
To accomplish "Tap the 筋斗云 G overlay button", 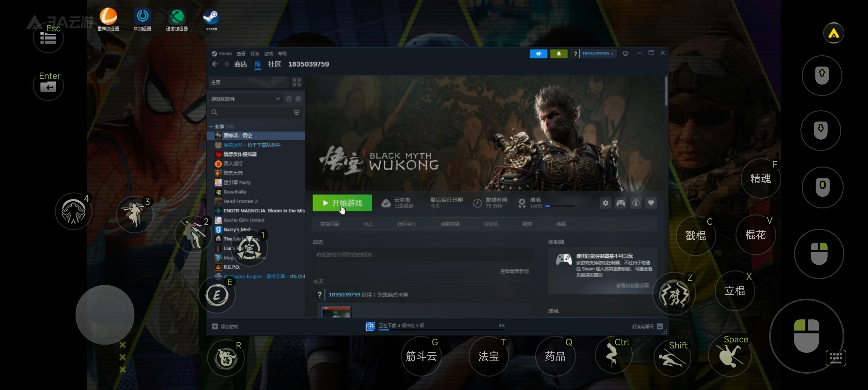I will pyautogui.click(x=421, y=356).
